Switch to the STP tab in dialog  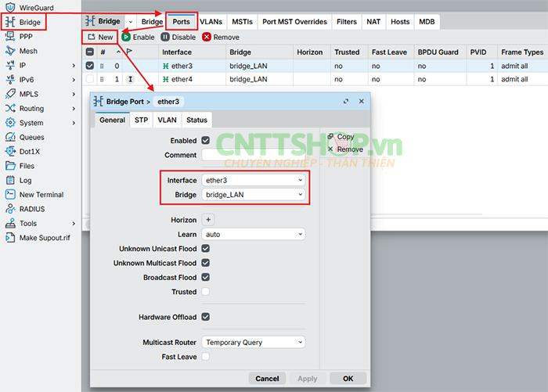[141, 120]
